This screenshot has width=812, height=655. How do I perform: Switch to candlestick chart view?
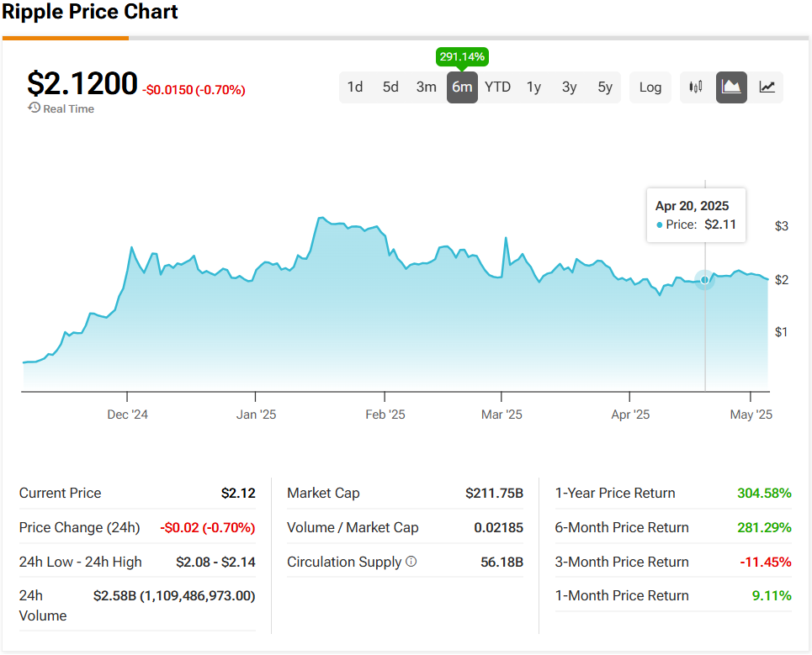[696, 87]
